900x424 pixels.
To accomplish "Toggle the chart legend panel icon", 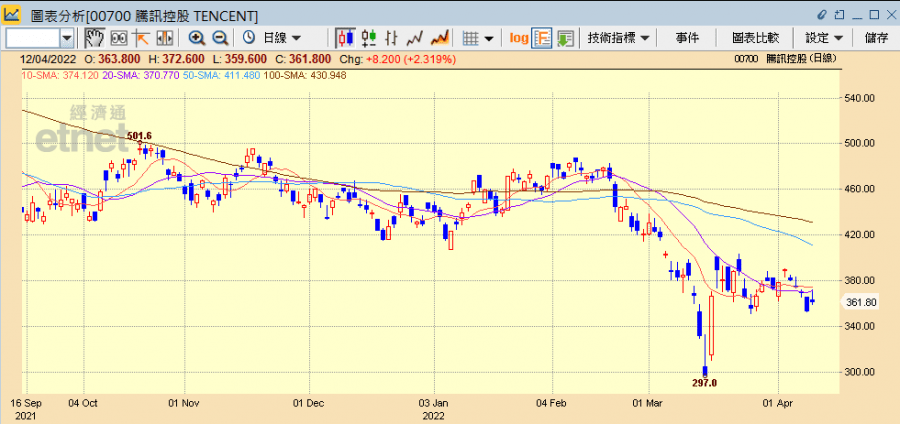I will click(542, 38).
